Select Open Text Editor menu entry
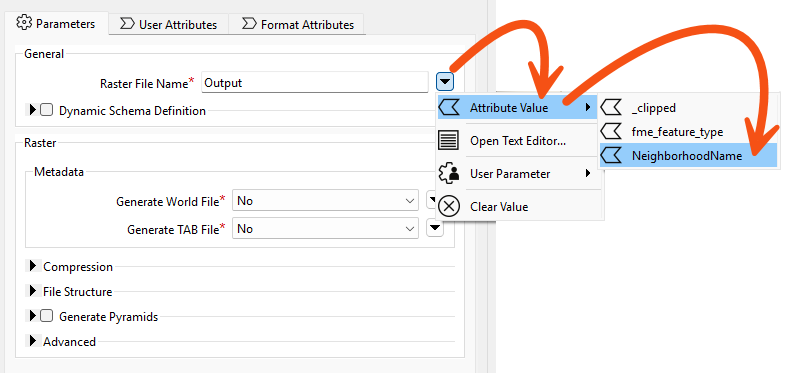Image resolution: width=792 pixels, height=373 pixels. (517, 141)
